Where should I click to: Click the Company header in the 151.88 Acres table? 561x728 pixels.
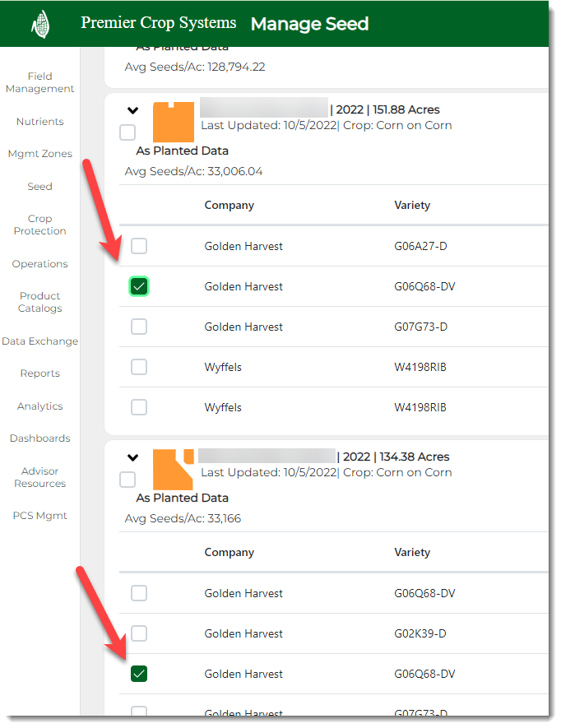click(x=229, y=205)
